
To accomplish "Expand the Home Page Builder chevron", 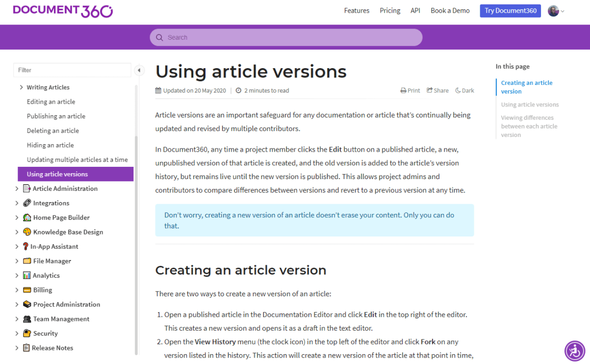I will pos(17,217).
